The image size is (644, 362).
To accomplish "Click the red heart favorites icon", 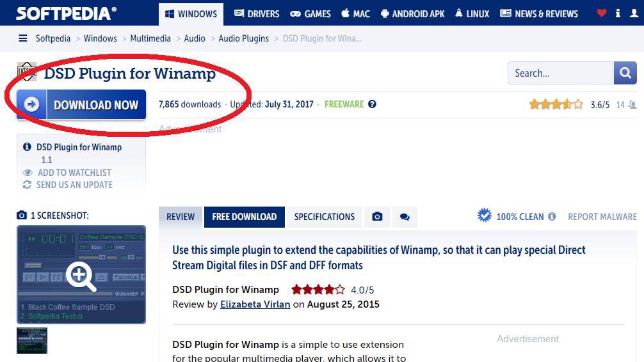I will pyautogui.click(x=601, y=13).
